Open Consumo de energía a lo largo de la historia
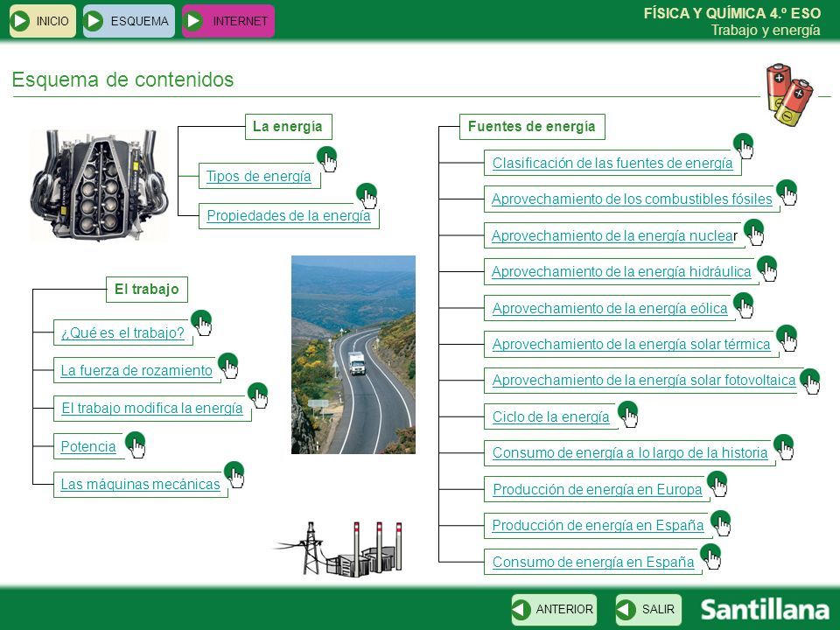 click(x=630, y=452)
